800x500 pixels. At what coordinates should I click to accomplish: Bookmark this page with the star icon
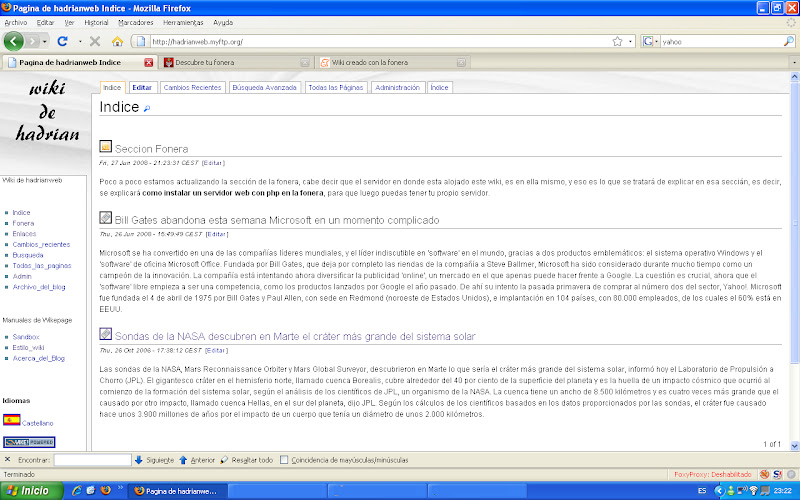pos(617,41)
